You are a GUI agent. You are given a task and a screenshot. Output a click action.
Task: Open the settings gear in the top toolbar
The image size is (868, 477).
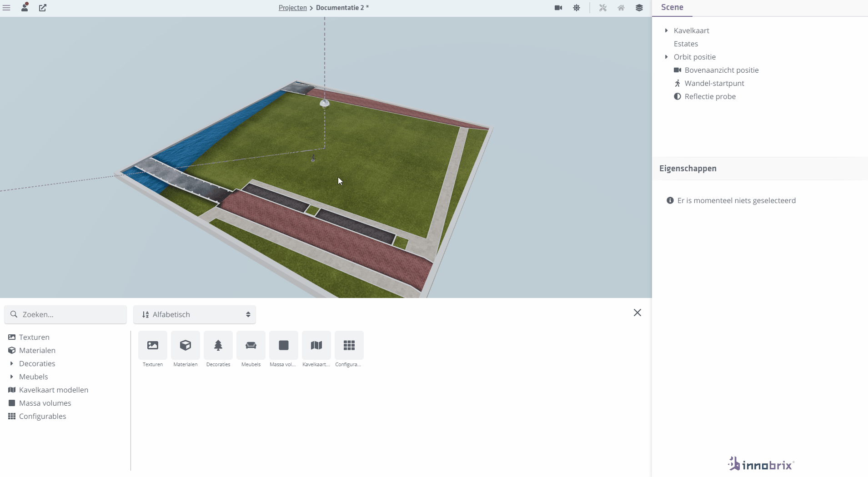click(577, 8)
